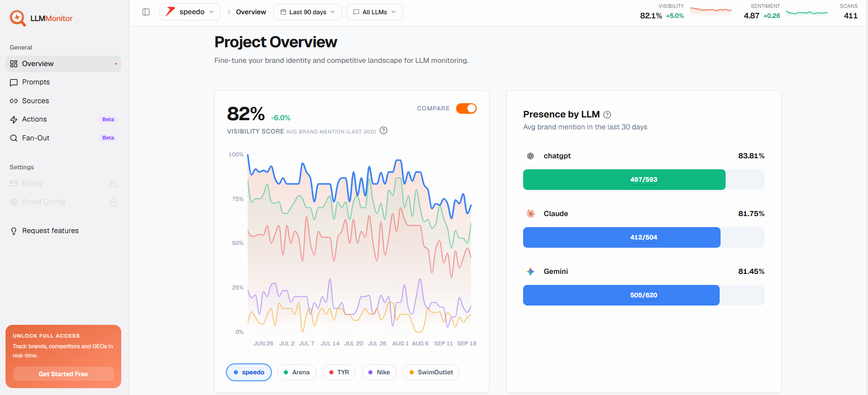Click chatgpt 497/593 progress bar
The height and width of the screenshot is (395, 868).
(644, 179)
